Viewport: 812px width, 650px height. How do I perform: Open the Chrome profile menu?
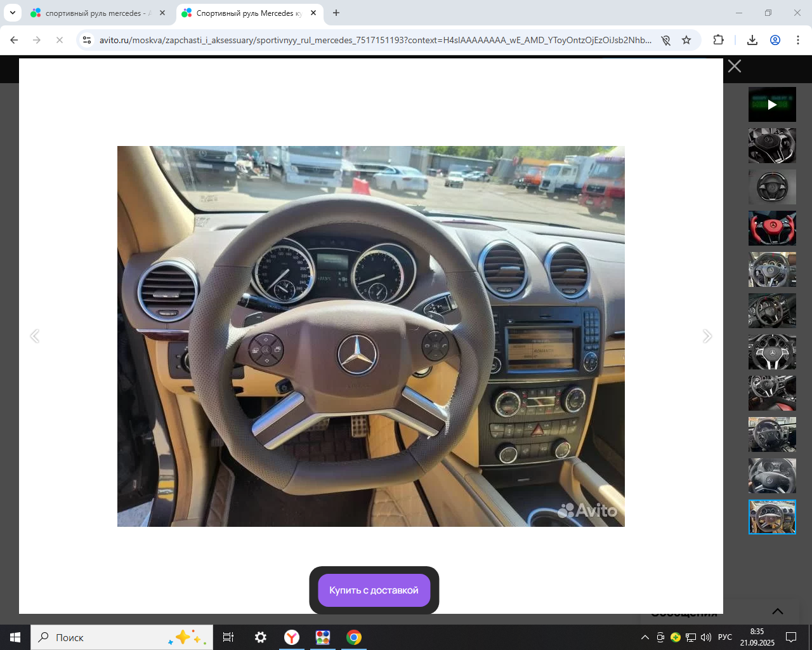tap(775, 40)
